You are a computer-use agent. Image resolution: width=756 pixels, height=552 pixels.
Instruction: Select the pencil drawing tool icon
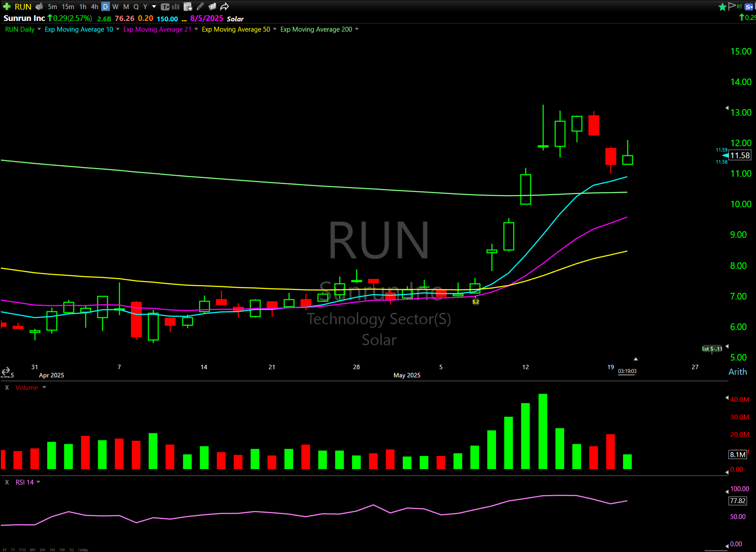200,7
